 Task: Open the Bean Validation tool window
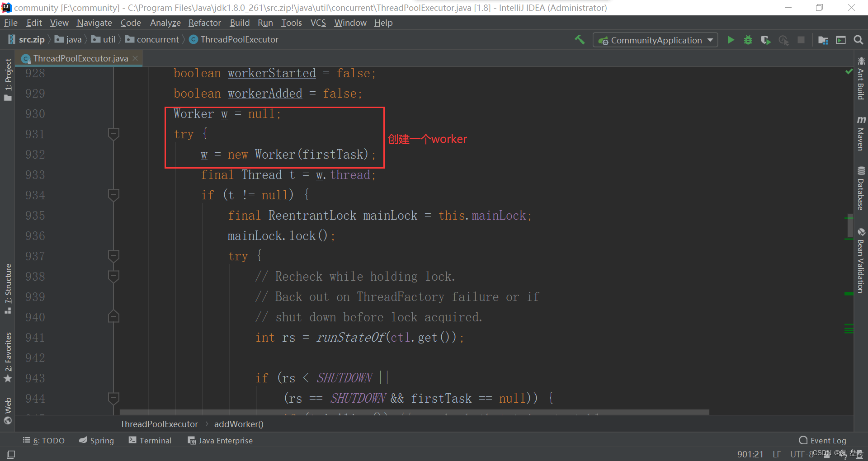tap(861, 261)
